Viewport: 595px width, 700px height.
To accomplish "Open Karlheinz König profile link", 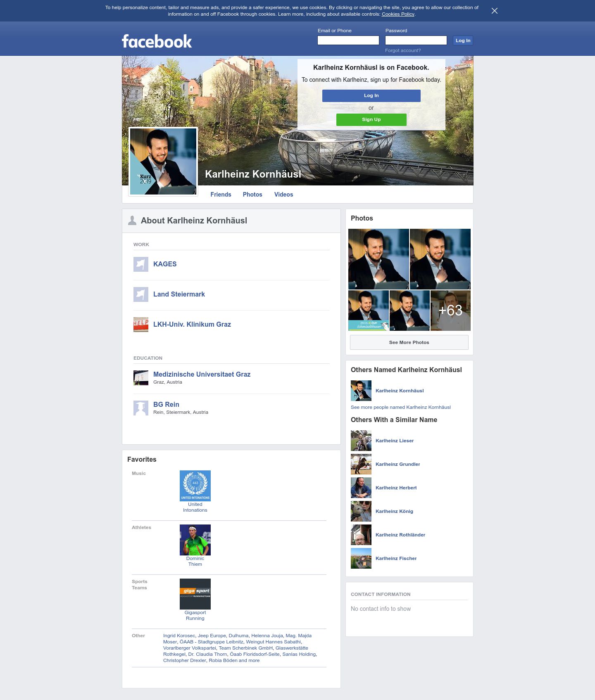I will pyautogui.click(x=394, y=511).
